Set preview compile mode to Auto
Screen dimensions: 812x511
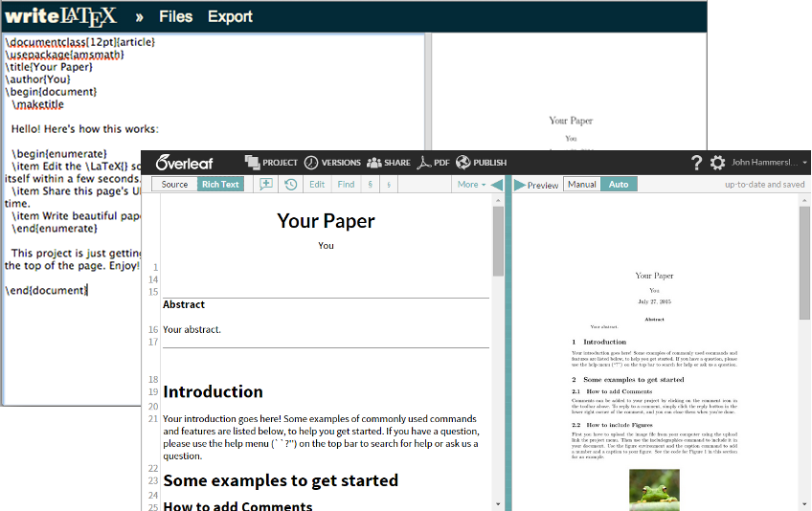(x=619, y=185)
